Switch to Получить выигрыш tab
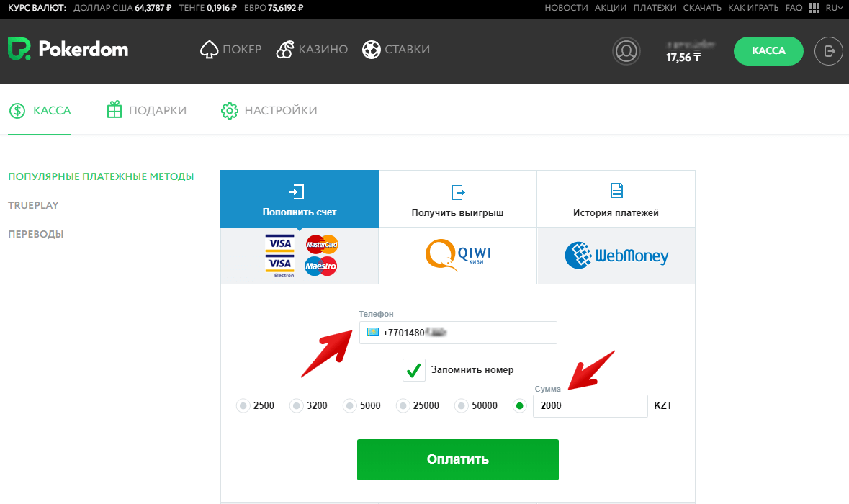849x504 pixels. [x=457, y=199]
